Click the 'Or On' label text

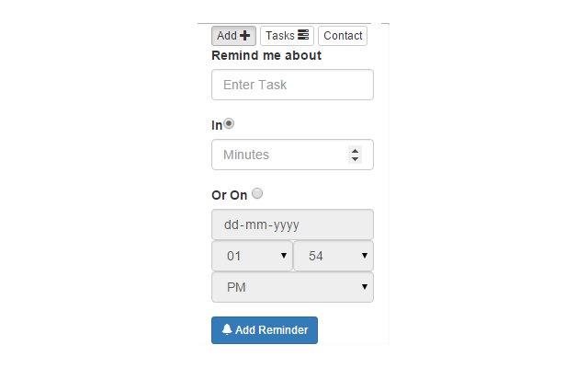click(229, 195)
